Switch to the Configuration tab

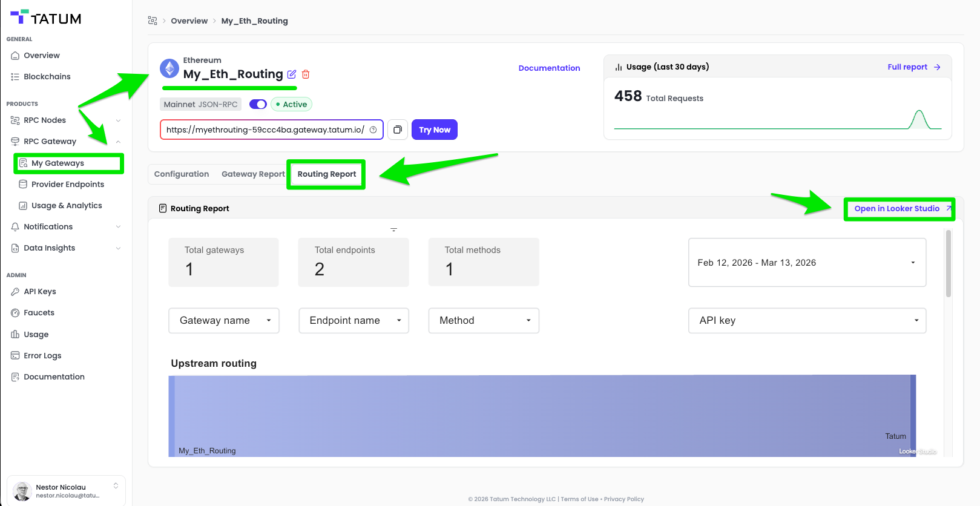click(182, 174)
